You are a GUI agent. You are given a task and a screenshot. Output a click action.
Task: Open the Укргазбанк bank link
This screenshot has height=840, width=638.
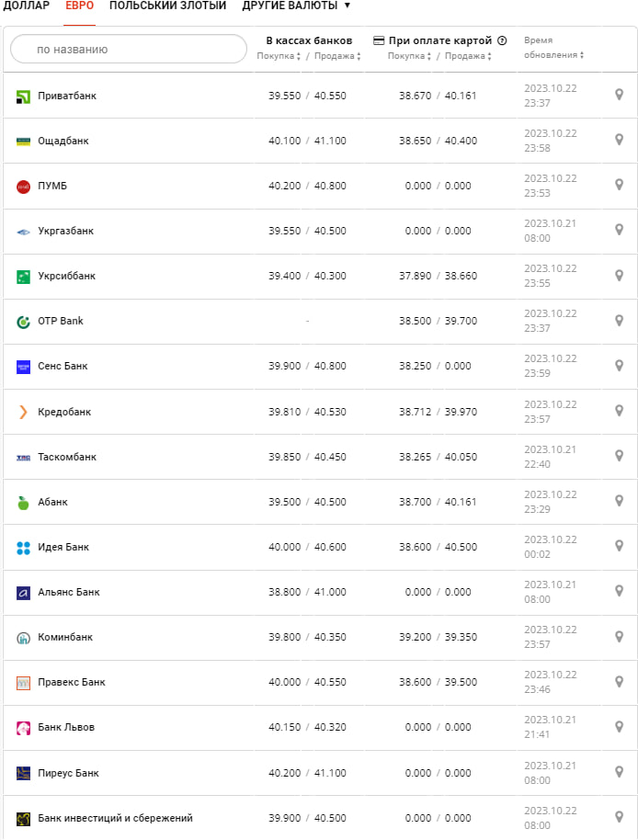[x=65, y=231]
